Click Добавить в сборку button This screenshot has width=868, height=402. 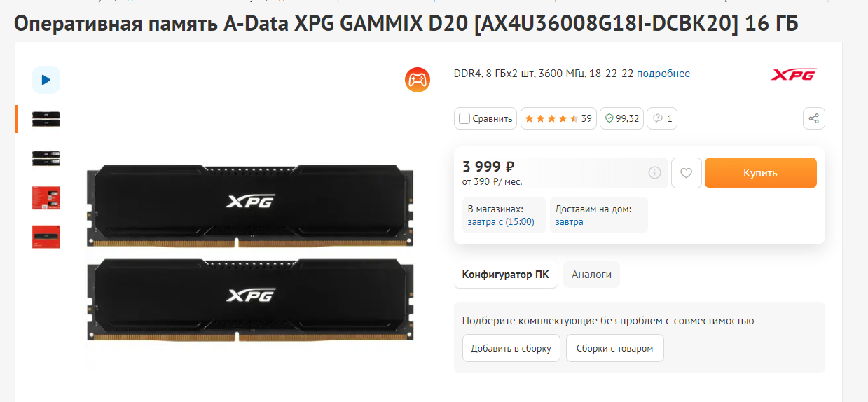(511, 348)
